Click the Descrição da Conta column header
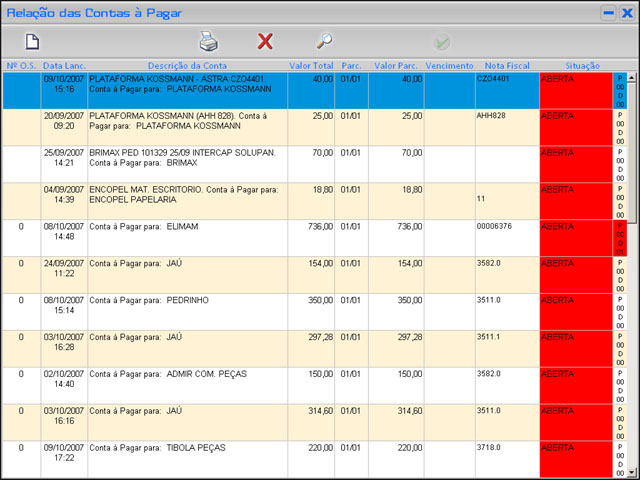Viewport: 640px width, 480px height. pos(187,65)
